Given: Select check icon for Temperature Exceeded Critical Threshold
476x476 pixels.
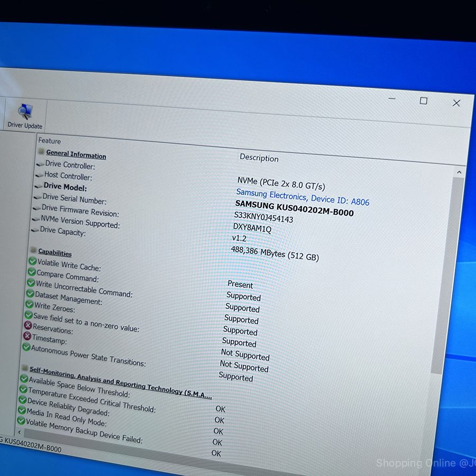Looking at the screenshot, I should pyautogui.click(x=23, y=389).
